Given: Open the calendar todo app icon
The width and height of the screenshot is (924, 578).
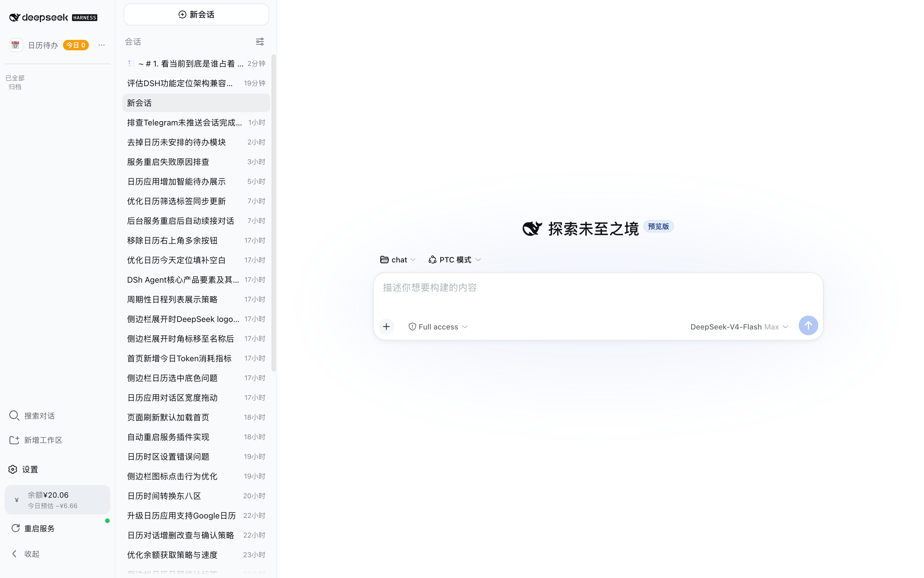Looking at the screenshot, I should 16,45.
